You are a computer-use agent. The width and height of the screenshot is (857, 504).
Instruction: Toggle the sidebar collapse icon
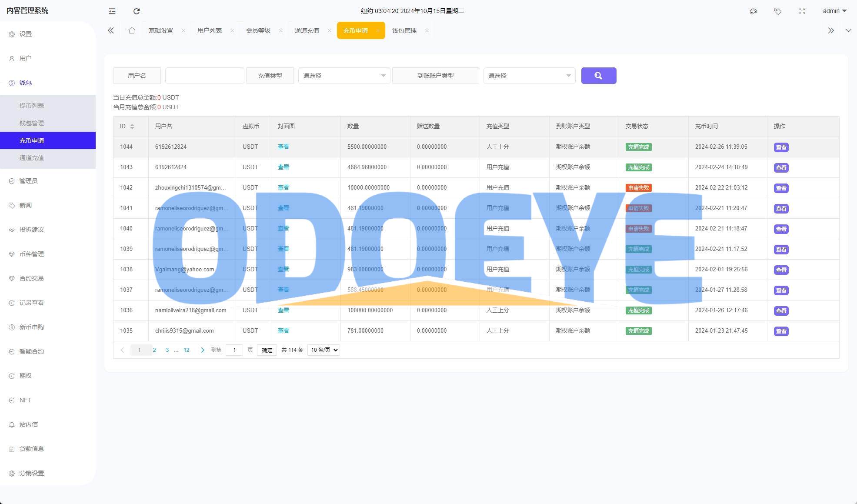pyautogui.click(x=112, y=11)
